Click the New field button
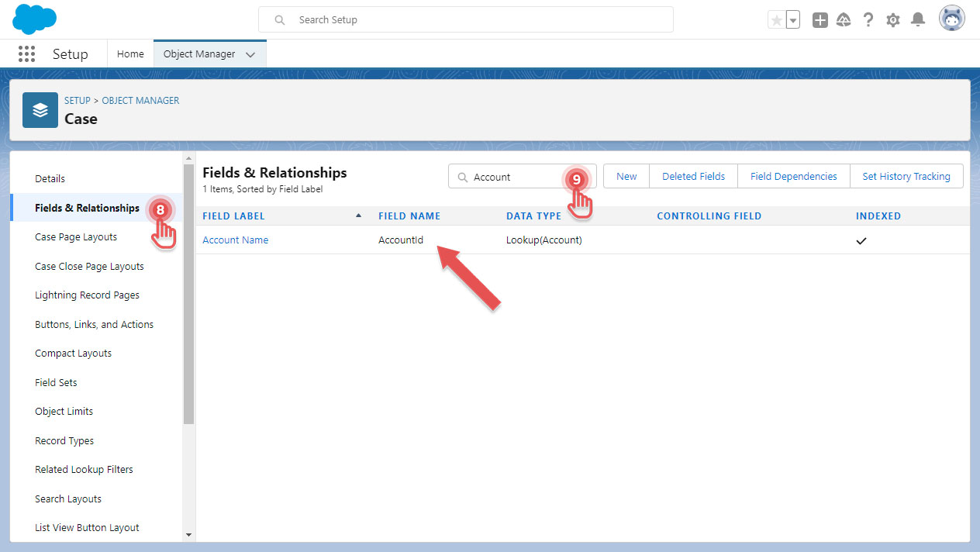This screenshot has height=552, width=980. coord(625,176)
